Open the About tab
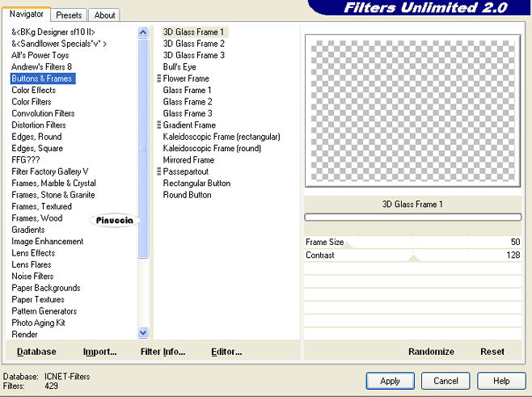The width and height of the screenshot is (532, 397). [104, 15]
